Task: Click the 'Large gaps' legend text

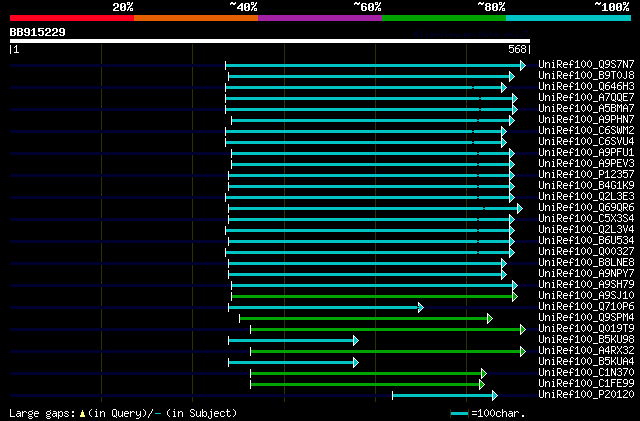Action: pos(42,413)
